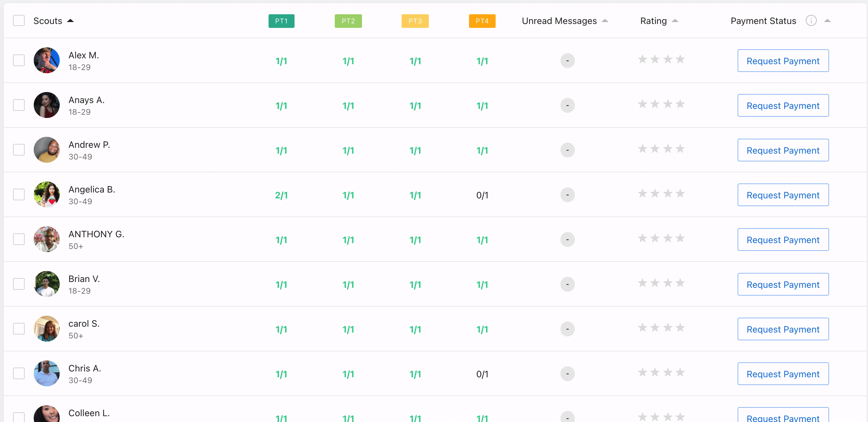Select Angelica B. row checkbox
This screenshot has width=868, height=422.
(x=19, y=195)
